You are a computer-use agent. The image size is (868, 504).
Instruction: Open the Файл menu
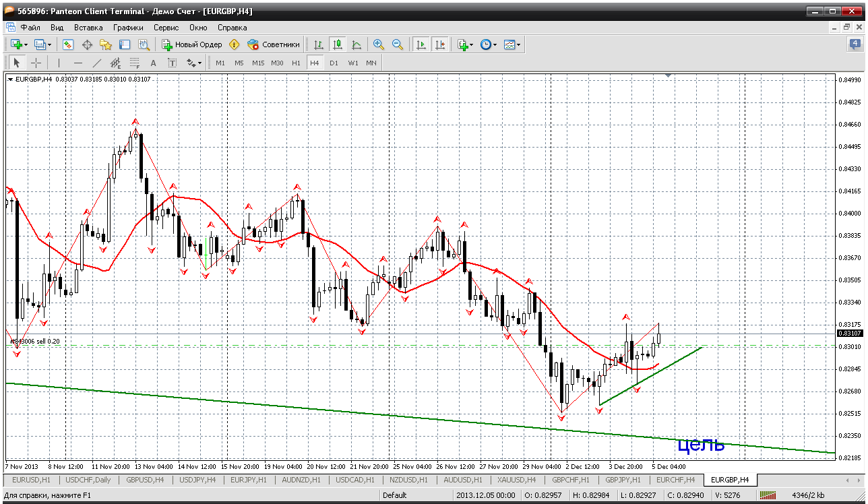tap(30, 28)
